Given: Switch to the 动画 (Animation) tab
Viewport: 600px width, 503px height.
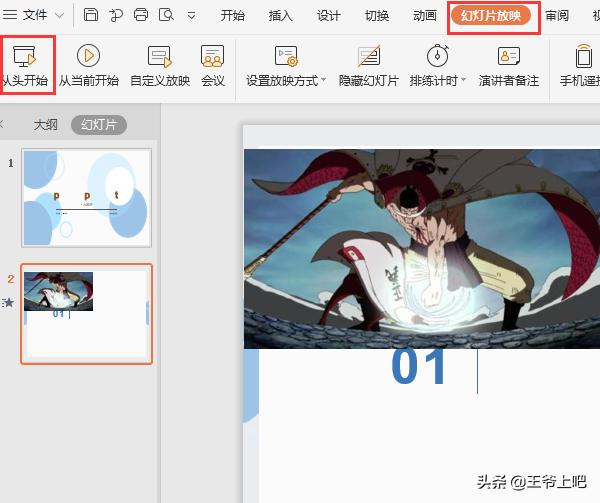Looking at the screenshot, I should click(424, 16).
